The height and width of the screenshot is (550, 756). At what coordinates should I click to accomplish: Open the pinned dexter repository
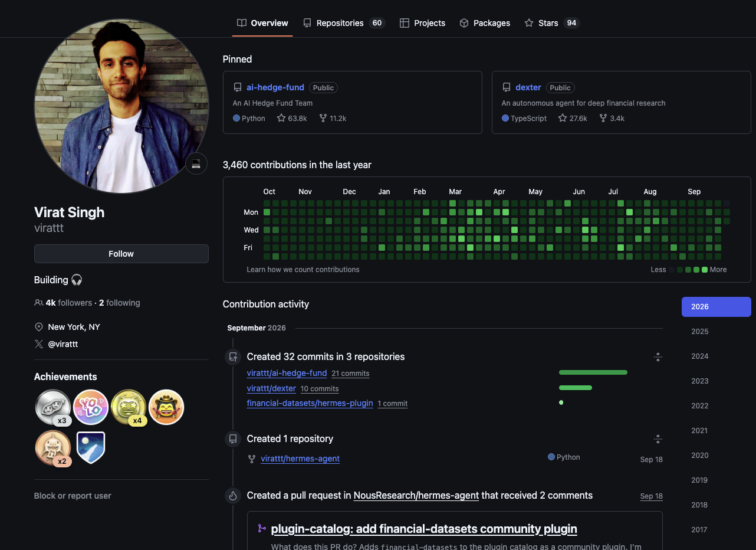coord(528,87)
